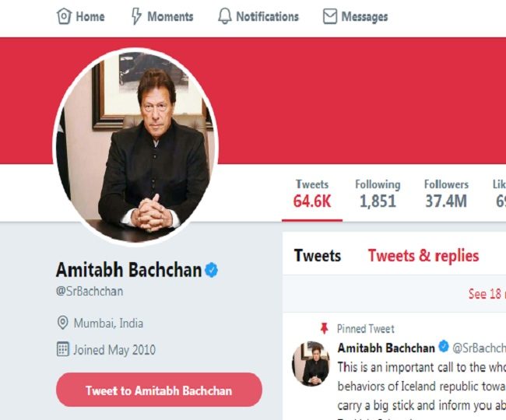Click the Amitabh Bachchan name in pinned tweet
The image size is (506, 420).
pyautogui.click(x=386, y=347)
